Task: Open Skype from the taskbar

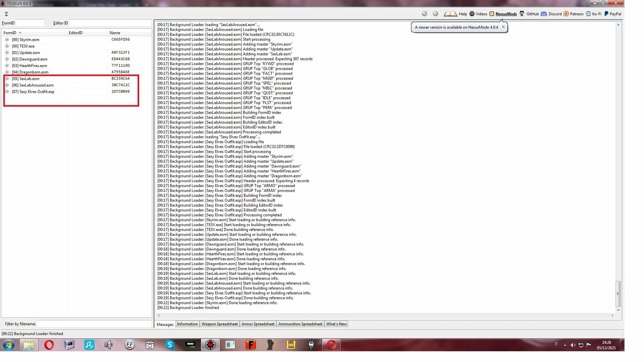Action: (170, 345)
